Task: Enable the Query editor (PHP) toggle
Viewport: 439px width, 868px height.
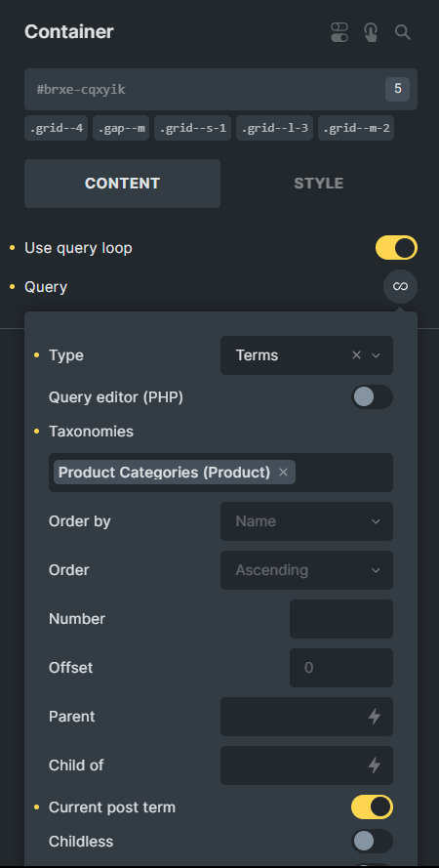Action: click(372, 397)
